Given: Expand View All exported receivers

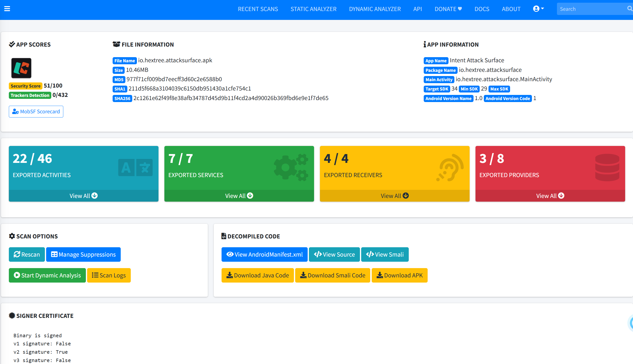Looking at the screenshot, I should coord(395,196).
